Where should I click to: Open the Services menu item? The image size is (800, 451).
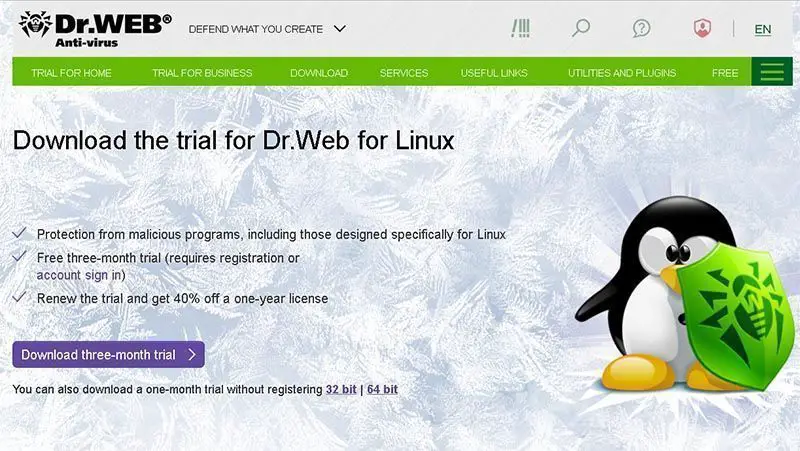(x=404, y=73)
